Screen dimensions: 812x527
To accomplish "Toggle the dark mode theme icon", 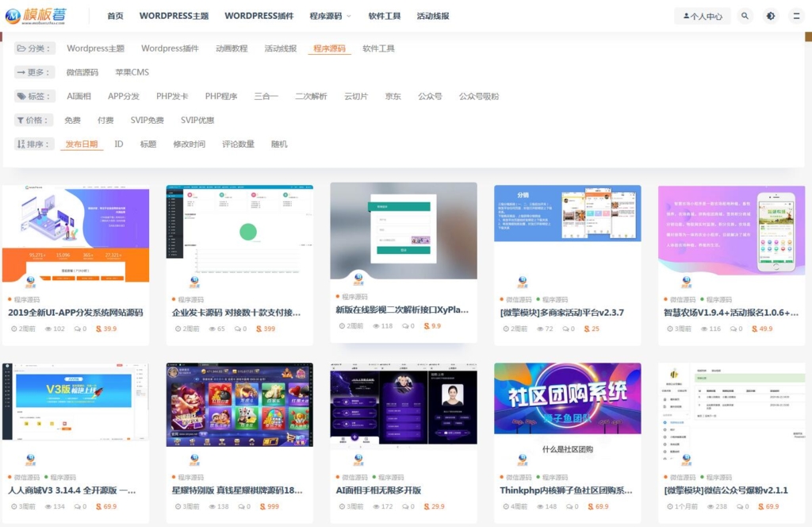I will coord(771,16).
